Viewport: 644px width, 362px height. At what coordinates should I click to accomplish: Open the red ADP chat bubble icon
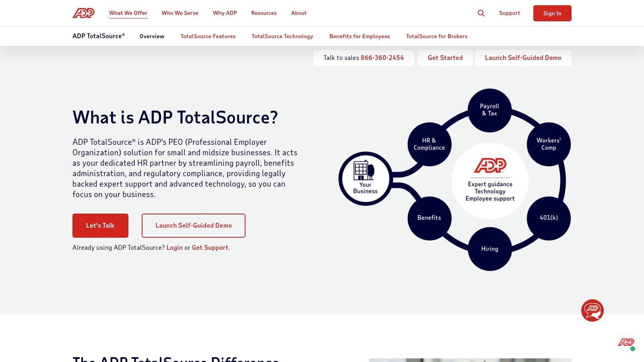pos(592,311)
